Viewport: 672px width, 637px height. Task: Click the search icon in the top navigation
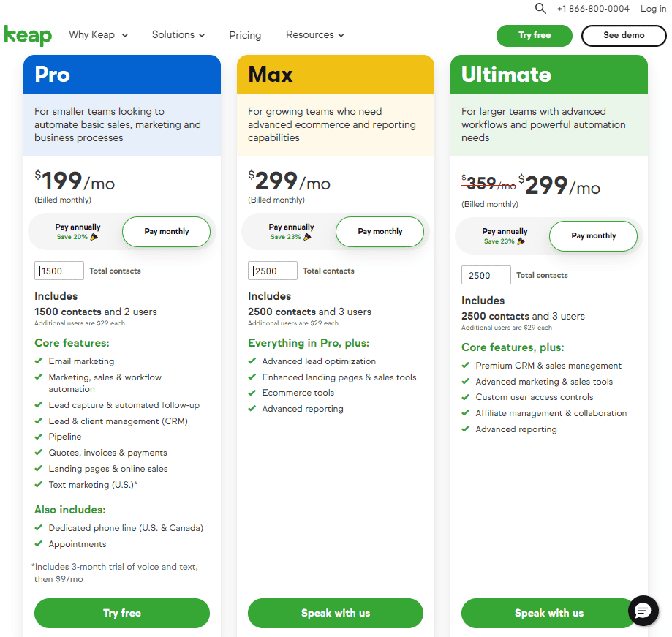pos(540,9)
